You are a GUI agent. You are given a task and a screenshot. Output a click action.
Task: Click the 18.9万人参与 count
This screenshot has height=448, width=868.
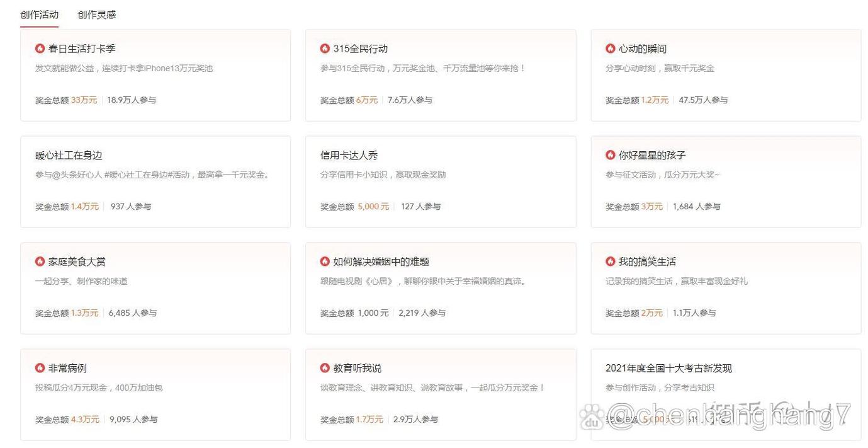[x=132, y=100]
